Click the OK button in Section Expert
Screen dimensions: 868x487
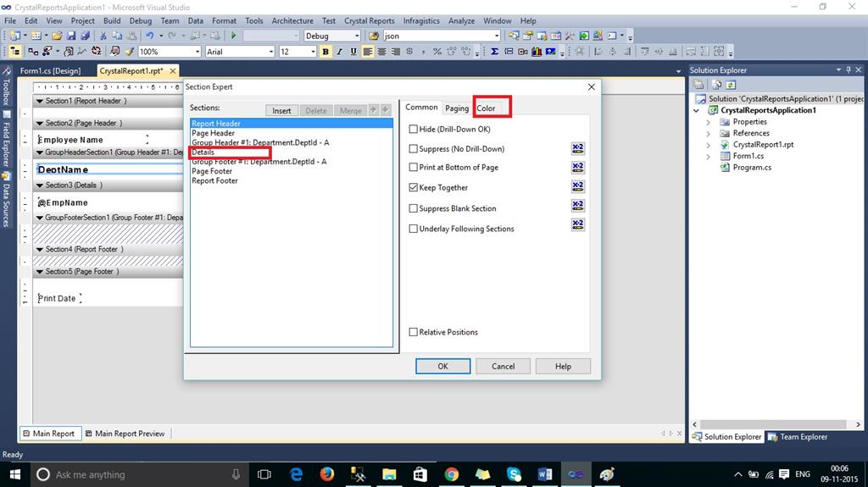(442, 367)
